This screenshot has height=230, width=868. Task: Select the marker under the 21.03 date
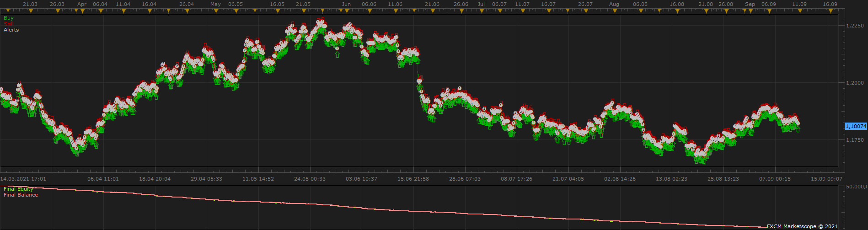coord(30,11)
